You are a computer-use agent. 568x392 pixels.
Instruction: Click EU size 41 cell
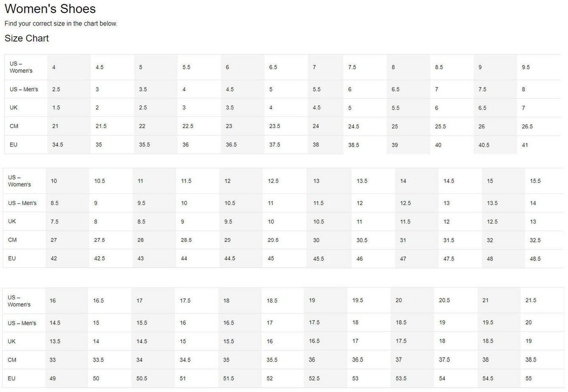525,145
